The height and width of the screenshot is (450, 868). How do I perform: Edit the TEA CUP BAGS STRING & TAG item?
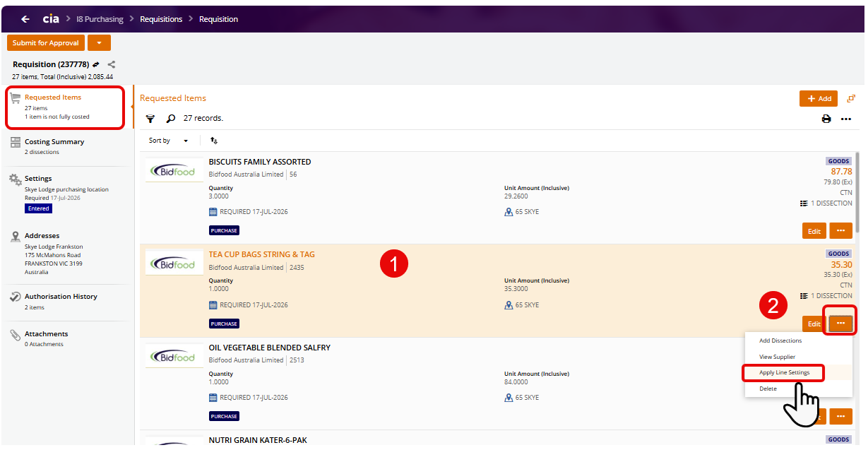pos(814,324)
